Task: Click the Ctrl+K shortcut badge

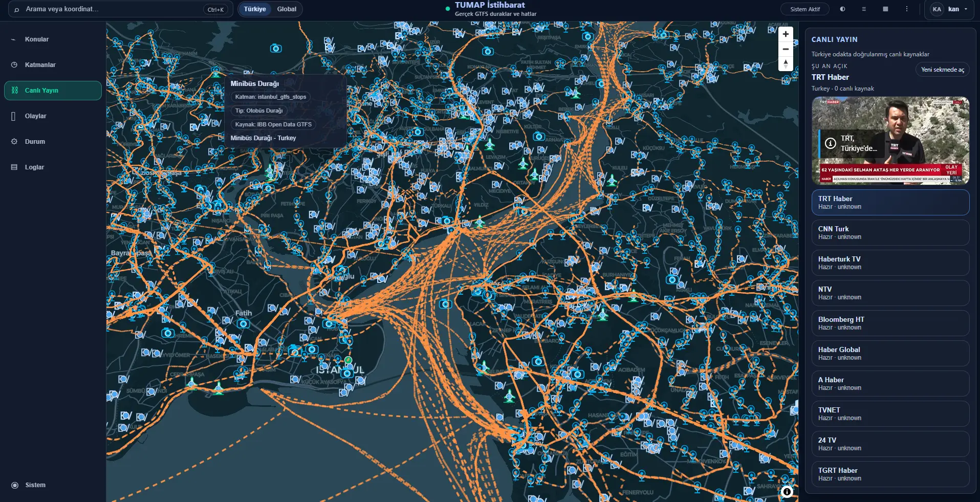Action: (215, 9)
